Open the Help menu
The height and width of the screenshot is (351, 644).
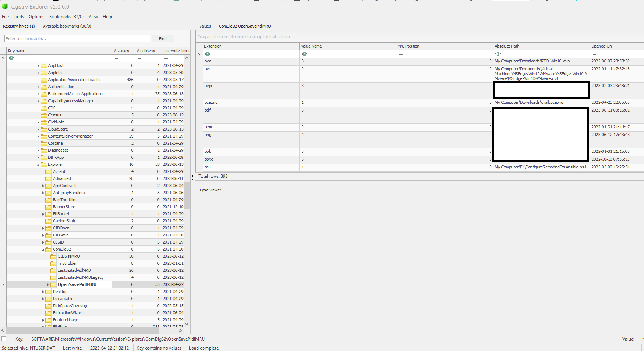coord(107,17)
